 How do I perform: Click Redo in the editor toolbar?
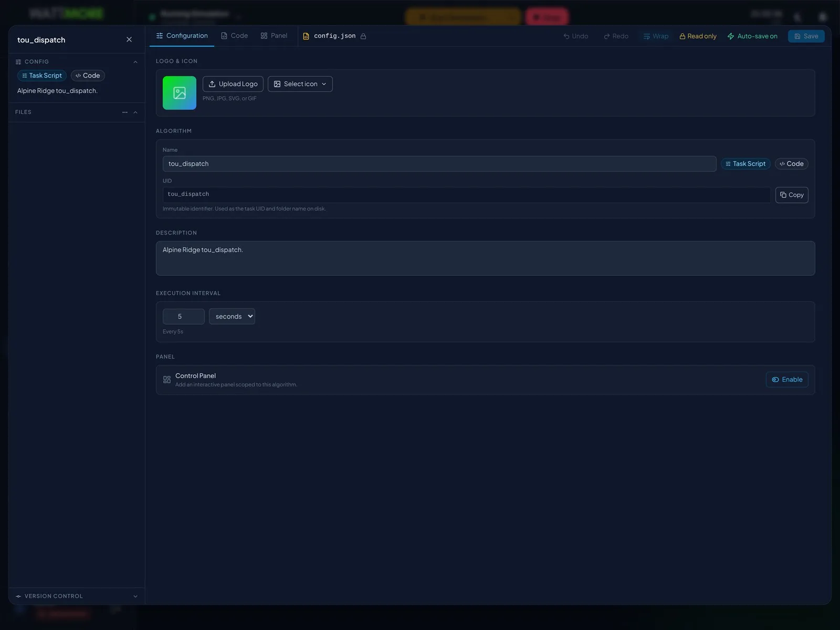pyautogui.click(x=616, y=36)
